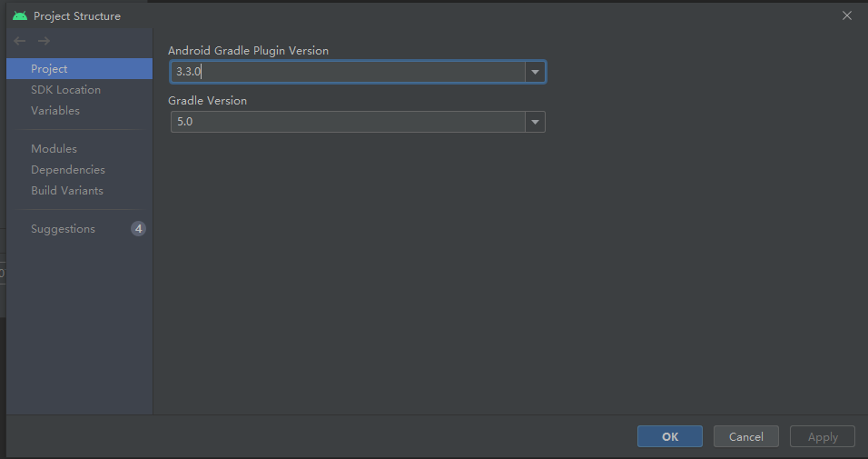
Task: Click the Android logo in title bar
Action: [20, 15]
